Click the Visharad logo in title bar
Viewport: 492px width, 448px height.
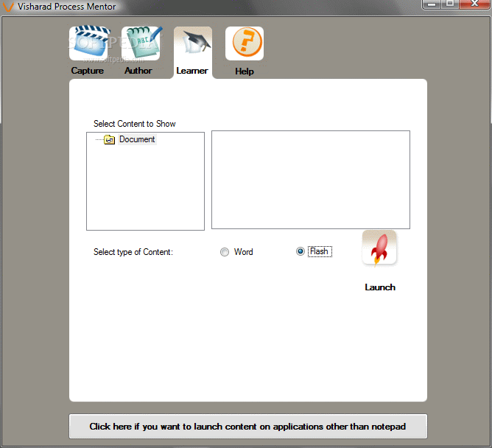coord(7,7)
